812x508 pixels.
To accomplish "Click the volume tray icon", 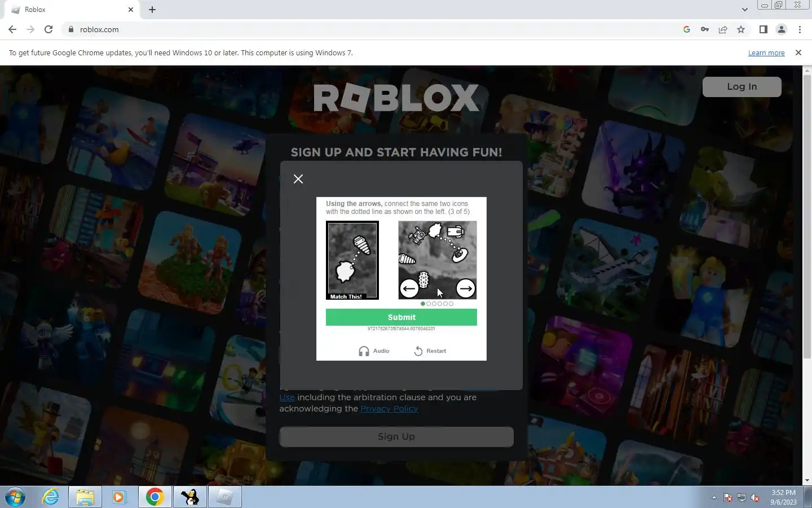I will (x=755, y=498).
